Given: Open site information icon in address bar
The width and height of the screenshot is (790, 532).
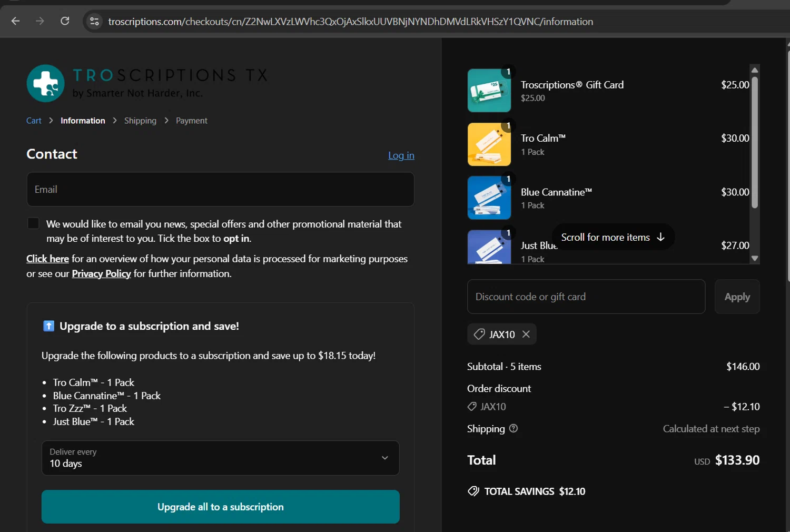Looking at the screenshot, I should (x=94, y=21).
